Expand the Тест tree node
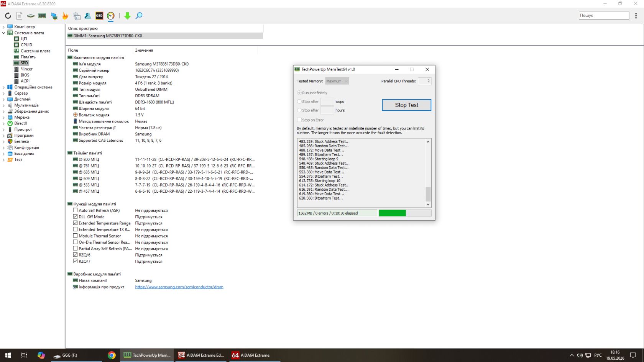The width and height of the screenshot is (644, 362). pos(3,160)
